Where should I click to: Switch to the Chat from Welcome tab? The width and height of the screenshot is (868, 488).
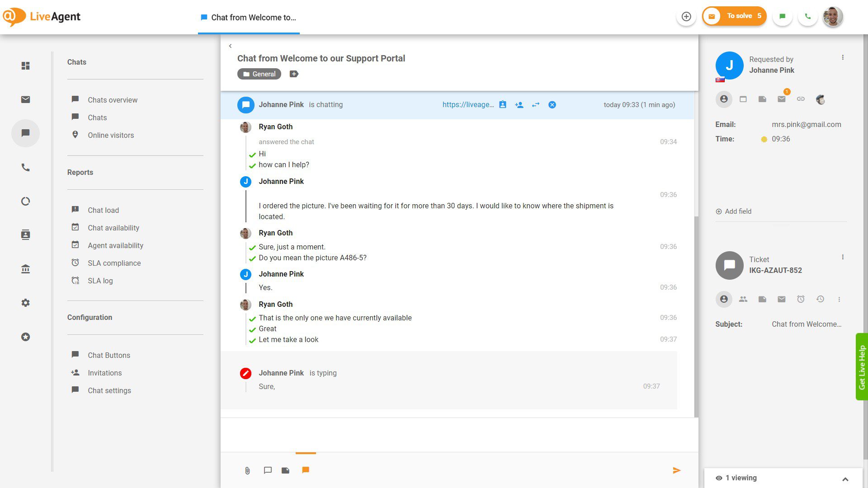click(249, 18)
